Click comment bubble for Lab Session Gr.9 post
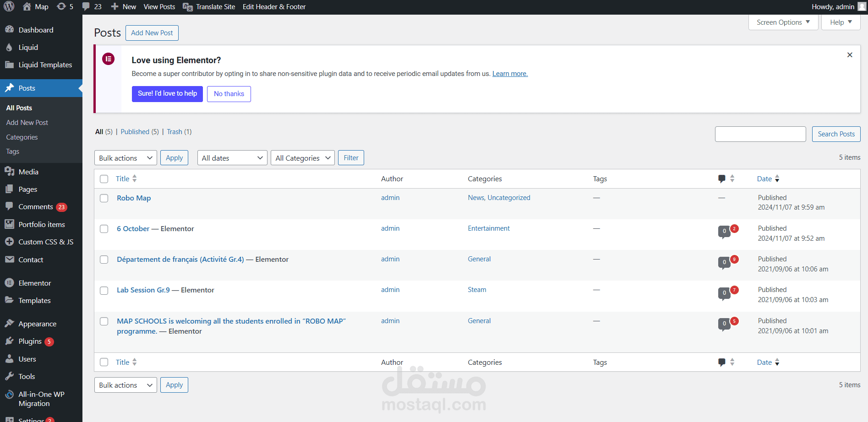The height and width of the screenshot is (422, 868). pyautogui.click(x=724, y=293)
